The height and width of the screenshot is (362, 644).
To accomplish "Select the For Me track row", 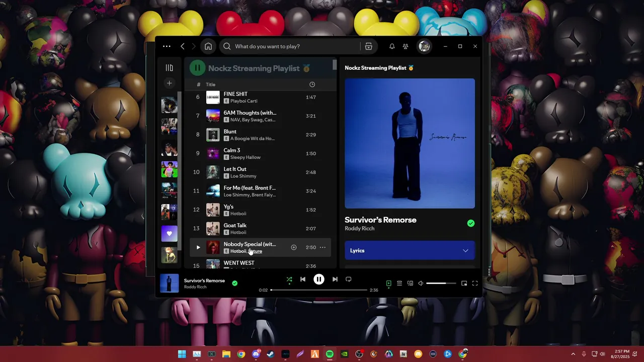I will (261, 191).
